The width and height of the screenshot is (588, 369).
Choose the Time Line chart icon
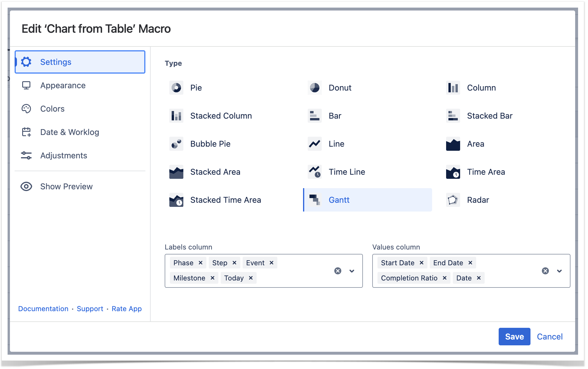(314, 172)
